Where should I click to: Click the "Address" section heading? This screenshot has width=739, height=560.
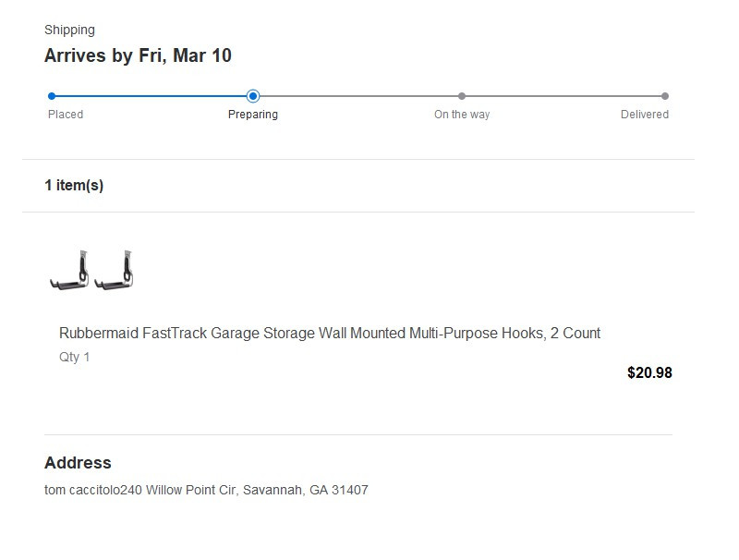pyautogui.click(x=78, y=463)
